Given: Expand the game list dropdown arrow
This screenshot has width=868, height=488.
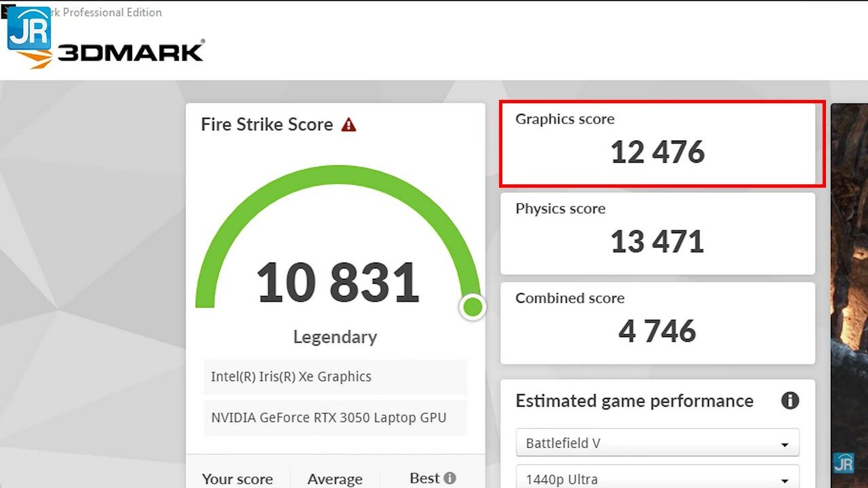Looking at the screenshot, I should 785,443.
